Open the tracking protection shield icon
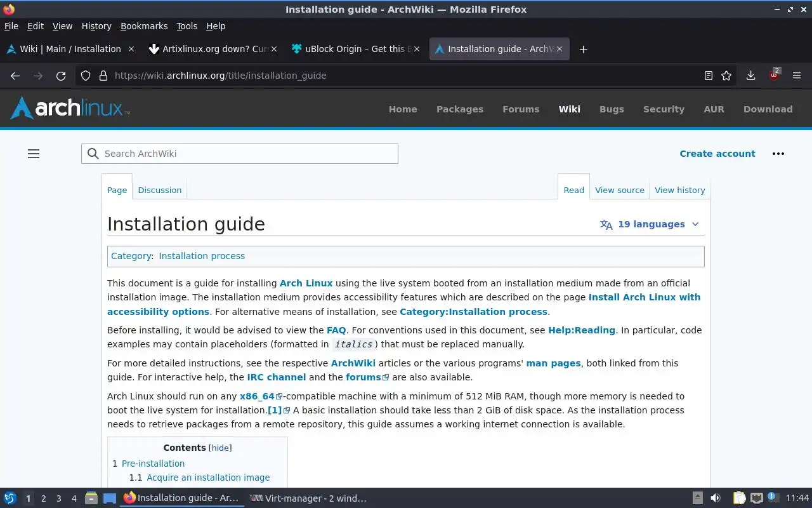The image size is (812, 508). coord(86,76)
